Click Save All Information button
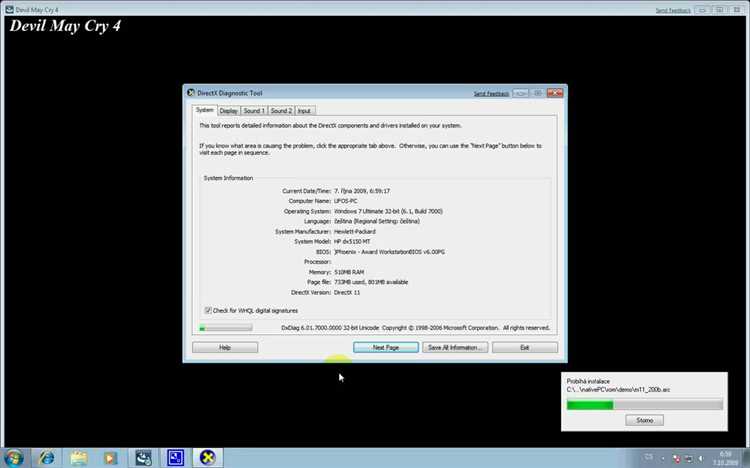The width and height of the screenshot is (750, 468). pos(455,347)
